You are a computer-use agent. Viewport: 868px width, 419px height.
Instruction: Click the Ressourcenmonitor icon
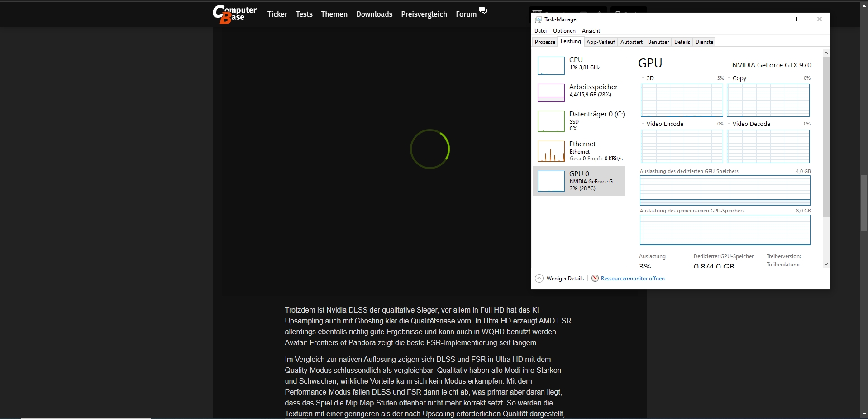(595, 278)
